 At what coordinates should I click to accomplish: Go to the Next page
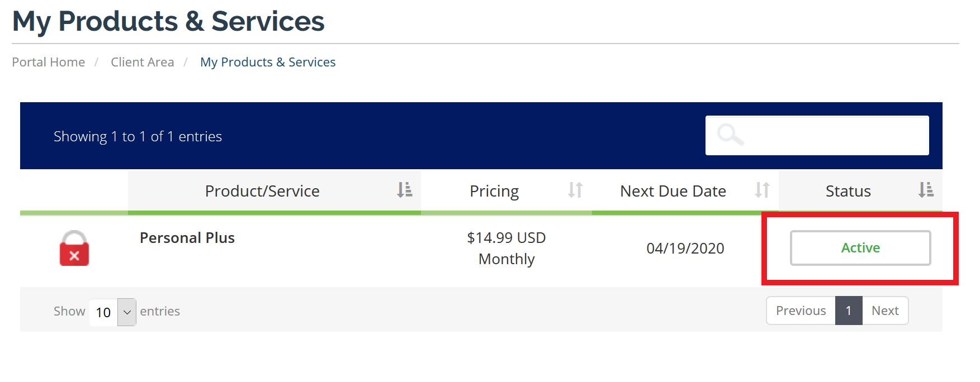pyautogui.click(x=885, y=311)
